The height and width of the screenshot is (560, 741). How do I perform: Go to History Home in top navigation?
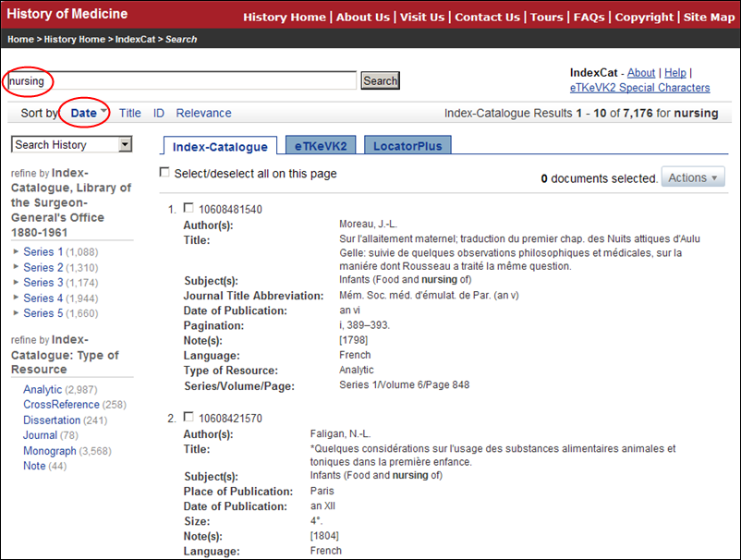coord(285,17)
